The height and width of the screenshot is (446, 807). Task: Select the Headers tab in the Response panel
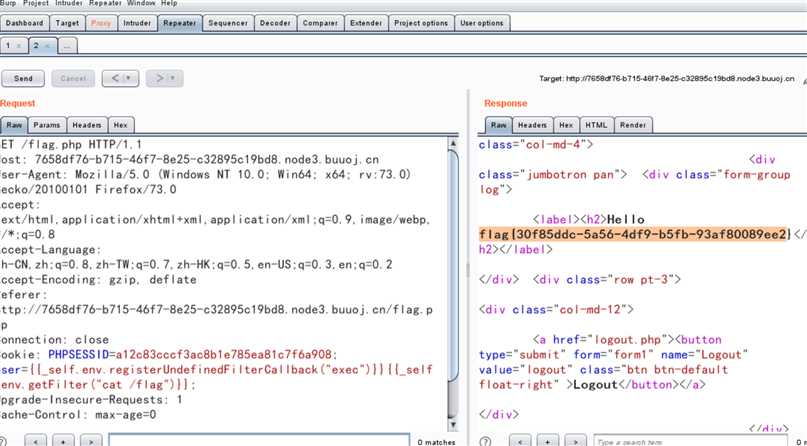click(532, 125)
